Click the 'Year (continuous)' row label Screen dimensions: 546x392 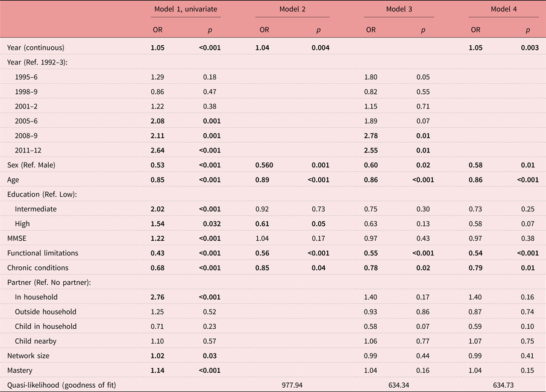[36, 48]
